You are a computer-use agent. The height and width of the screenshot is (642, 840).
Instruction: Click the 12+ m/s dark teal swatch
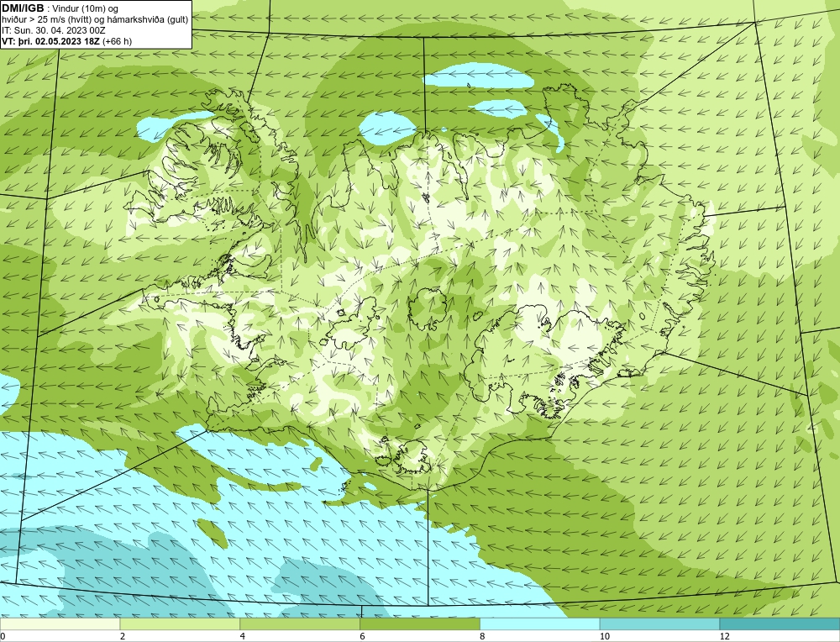click(x=780, y=624)
